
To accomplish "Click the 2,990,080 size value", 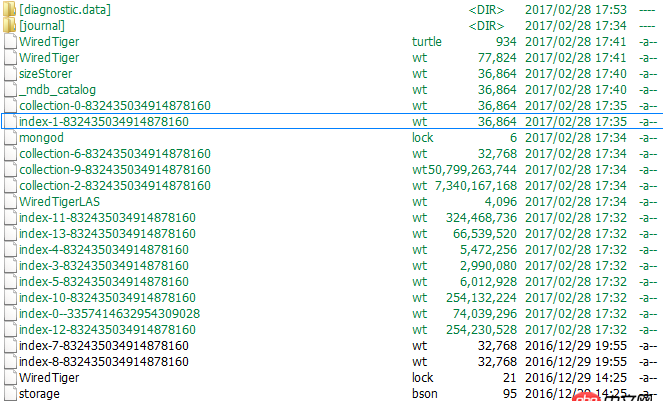I will pyautogui.click(x=488, y=266).
